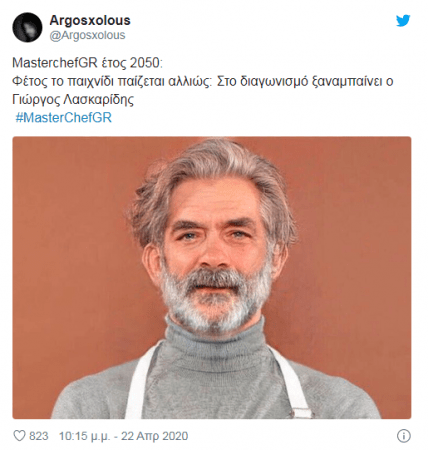Click the 22 Απρ 2020 date
The width and height of the screenshot is (428, 450).
tap(154, 436)
